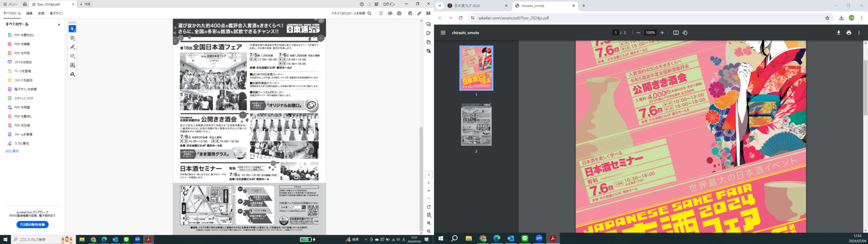This screenshot has height=244, width=868.
Task: Toggle the Chrome PDF sidebar hamburger menu
Action: [443, 33]
